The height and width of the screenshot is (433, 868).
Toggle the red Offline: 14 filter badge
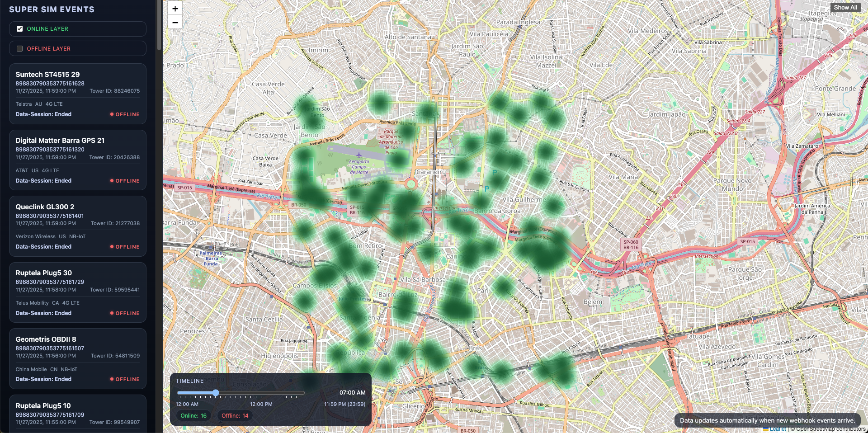click(235, 415)
